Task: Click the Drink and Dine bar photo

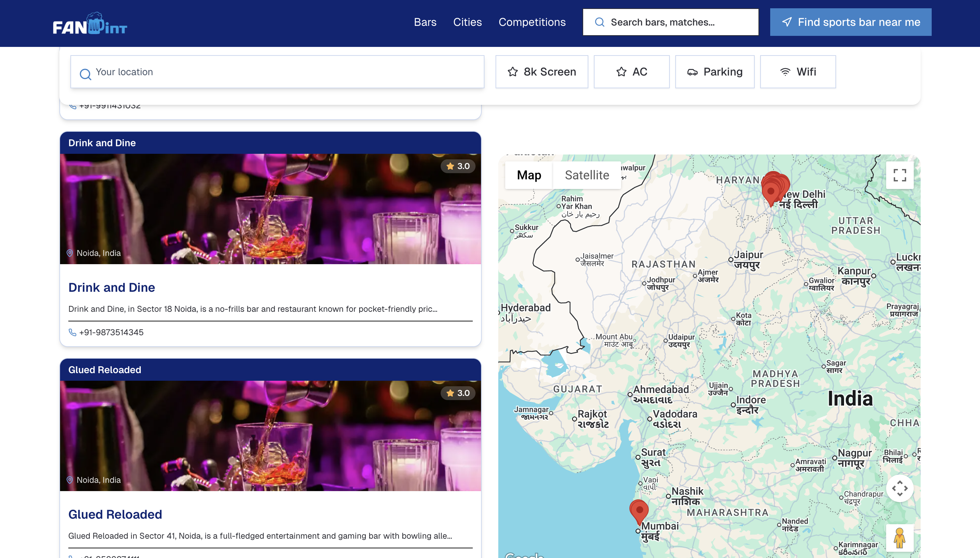Action: click(270, 209)
